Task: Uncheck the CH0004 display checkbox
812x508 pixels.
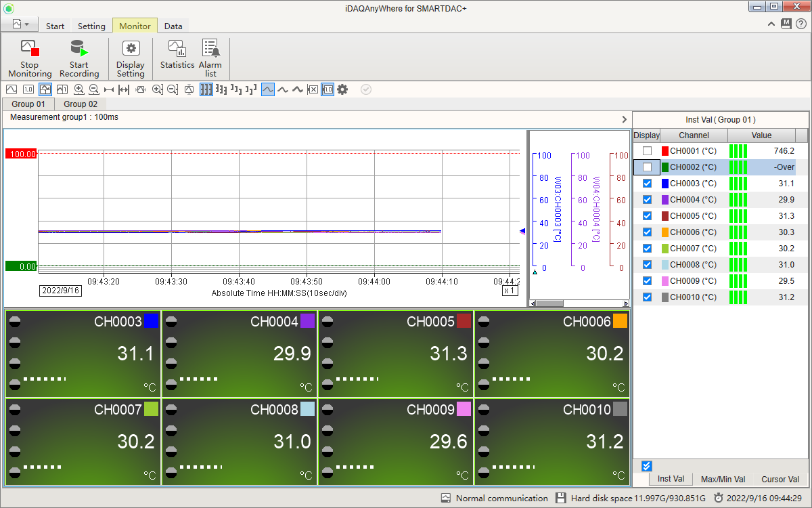Action: click(647, 200)
